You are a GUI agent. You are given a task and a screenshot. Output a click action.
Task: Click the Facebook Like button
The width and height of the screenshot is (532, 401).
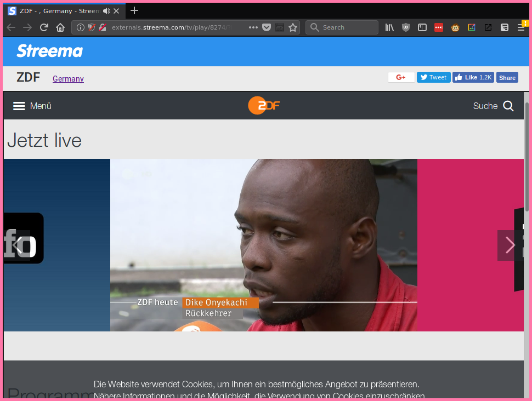pos(472,77)
